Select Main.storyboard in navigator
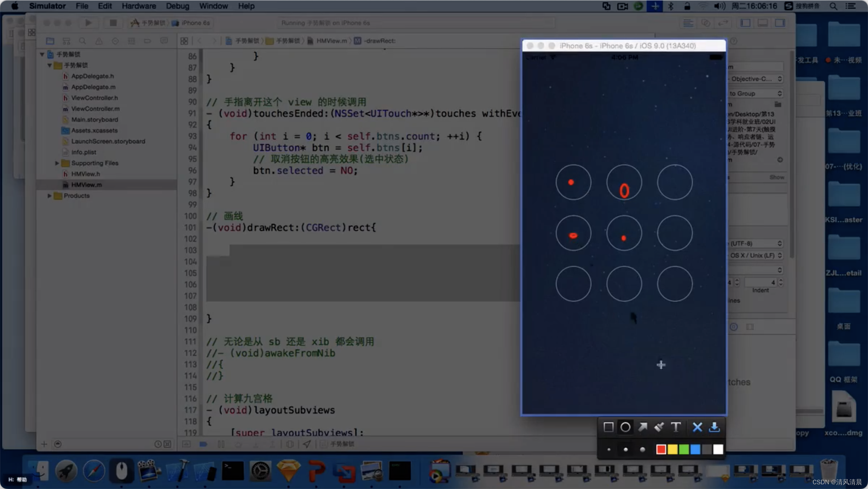The width and height of the screenshot is (868, 489). 95,119
